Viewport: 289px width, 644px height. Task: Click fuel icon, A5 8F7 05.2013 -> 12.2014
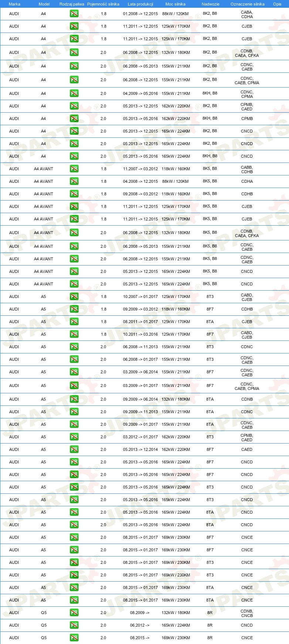pos(74,449)
